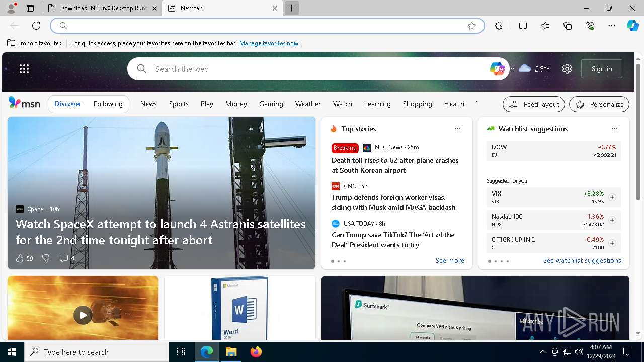
Task: Select the Discover feed tab
Action: point(68,104)
